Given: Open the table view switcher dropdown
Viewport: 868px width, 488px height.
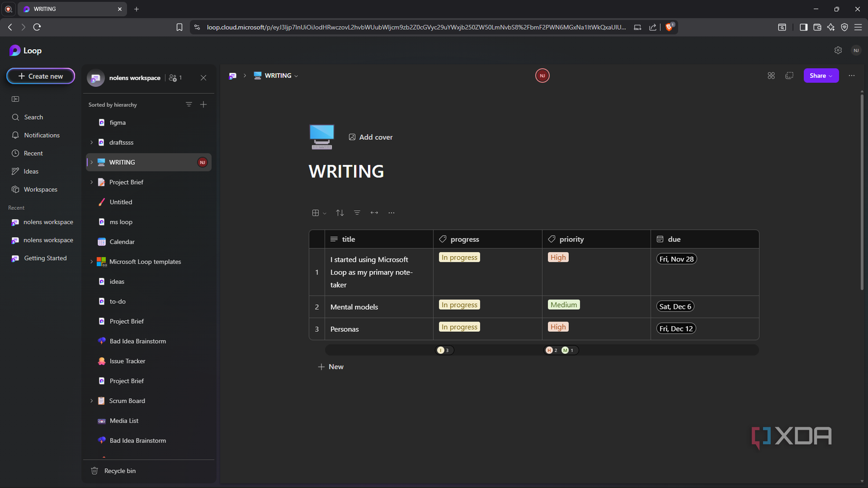Looking at the screenshot, I should click(x=319, y=213).
